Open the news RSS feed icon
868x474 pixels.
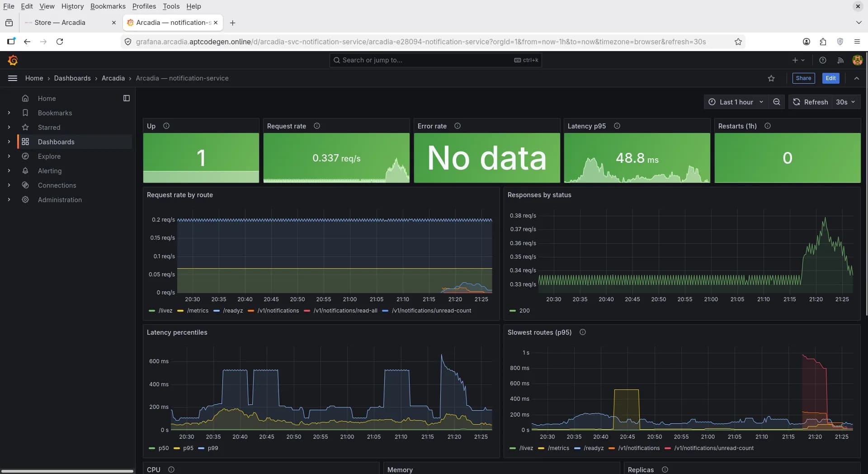[840, 60]
